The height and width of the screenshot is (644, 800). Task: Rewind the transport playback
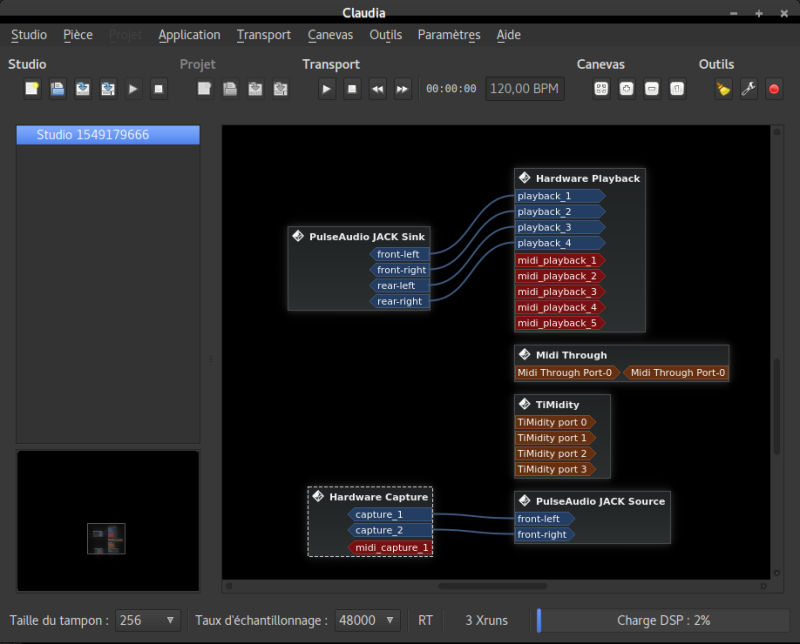click(377, 89)
